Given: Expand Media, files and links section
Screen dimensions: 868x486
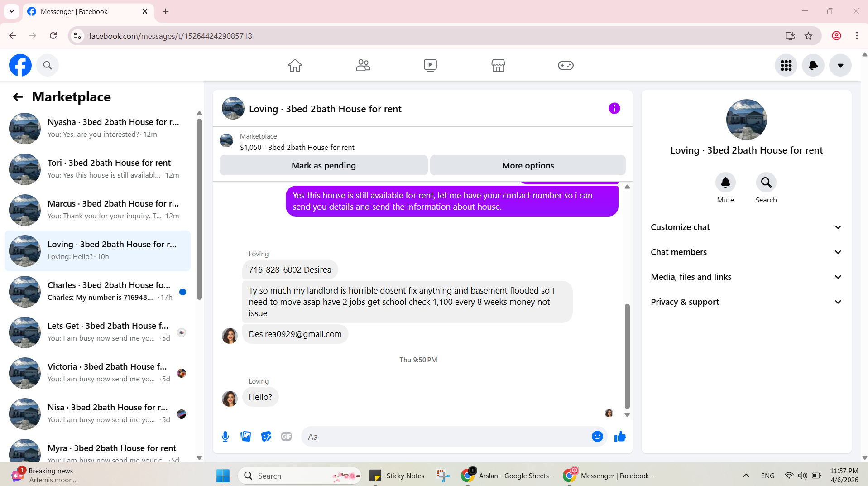Looking at the screenshot, I should pyautogui.click(x=746, y=277).
